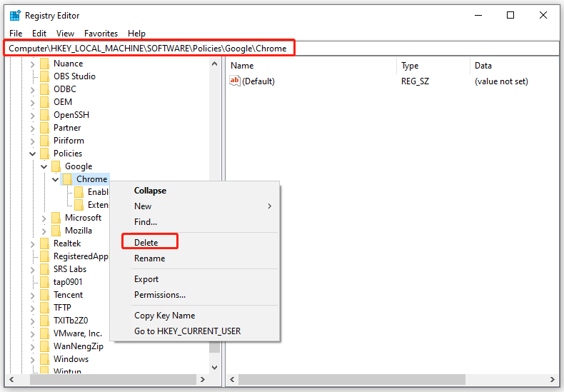
Task: Click the Type column header
Action: tap(433, 66)
